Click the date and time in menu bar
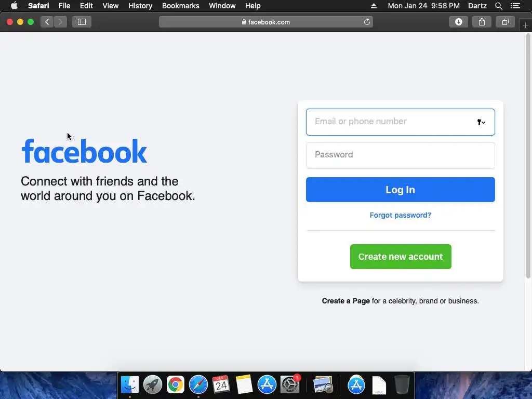The height and width of the screenshot is (399, 532). (424, 6)
